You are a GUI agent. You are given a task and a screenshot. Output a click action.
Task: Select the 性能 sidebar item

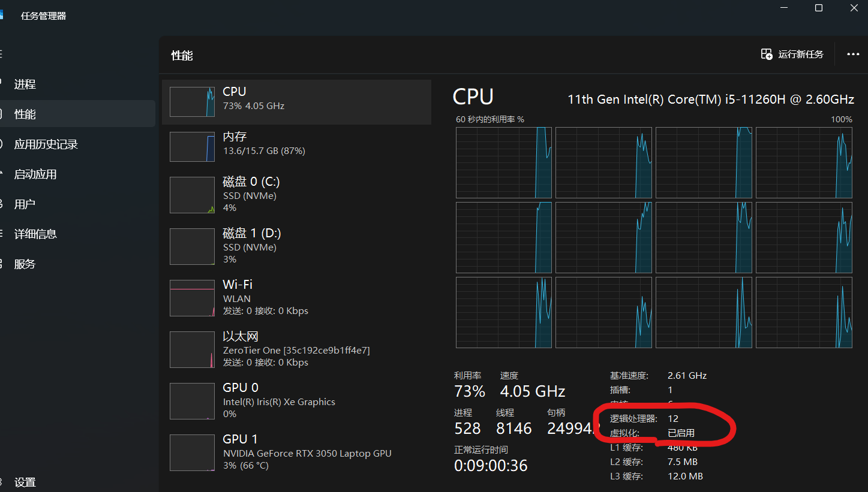[25, 114]
